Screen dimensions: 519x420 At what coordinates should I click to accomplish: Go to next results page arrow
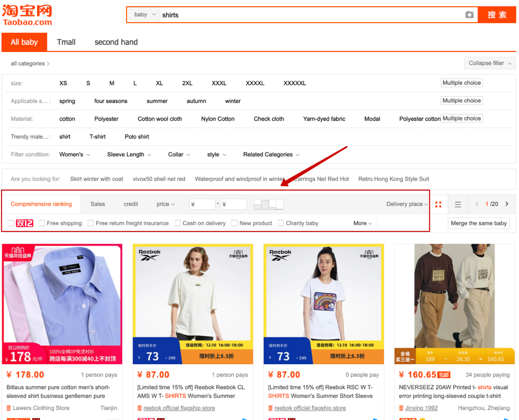point(507,204)
